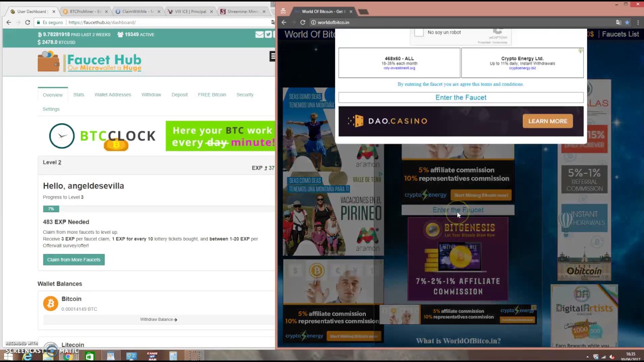Open a new tab in the incognito window
644x362 pixels.
[x=364, y=12]
